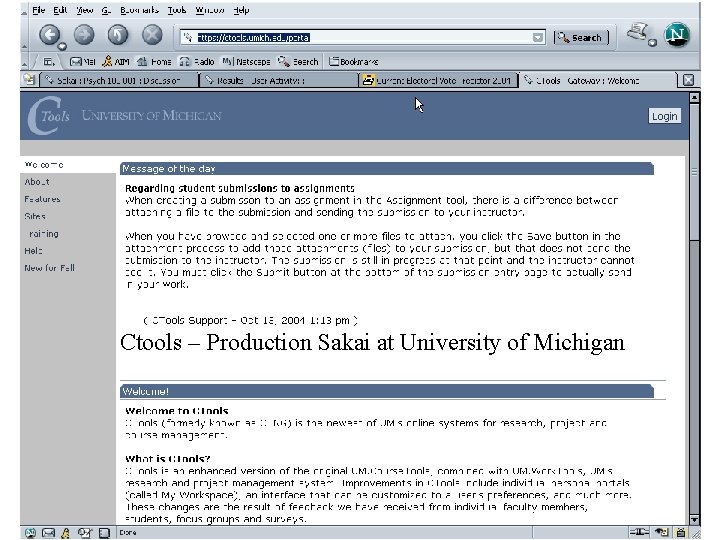The image size is (720, 540).
Task: Reload the page with the Reload button
Action: [x=118, y=35]
